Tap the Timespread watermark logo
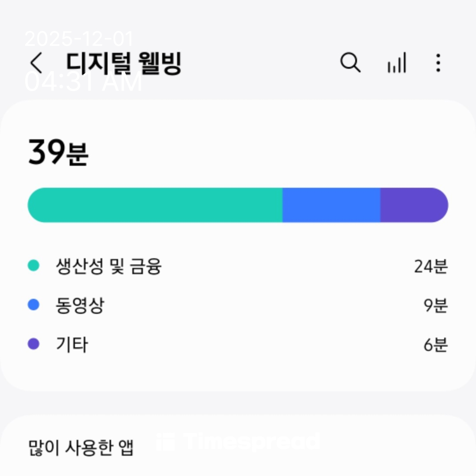Image resolution: width=476 pixels, height=476 pixels. click(x=238, y=441)
